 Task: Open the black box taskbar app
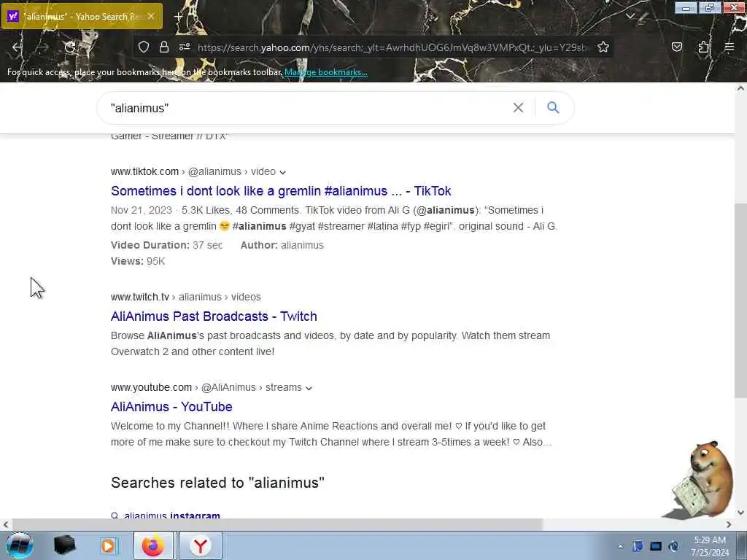(64, 545)
